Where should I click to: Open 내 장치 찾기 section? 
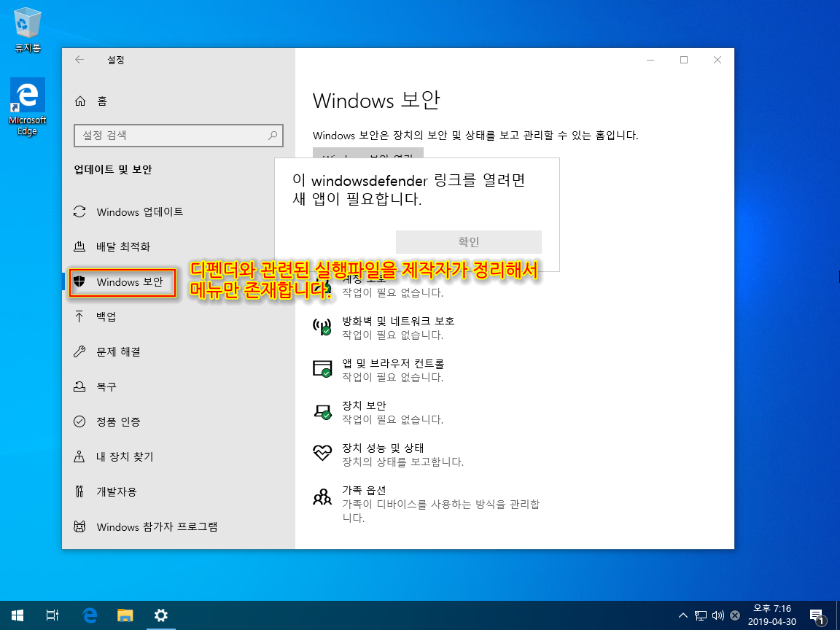(x=179, y=456)
